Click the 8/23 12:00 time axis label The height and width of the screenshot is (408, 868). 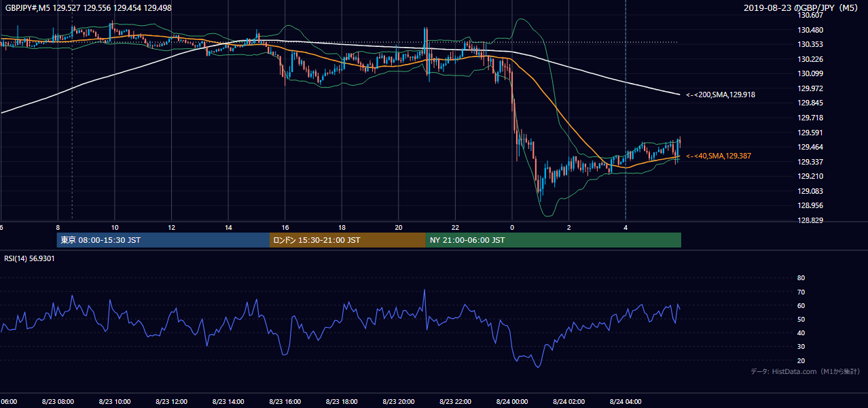(x=171, y=401)
